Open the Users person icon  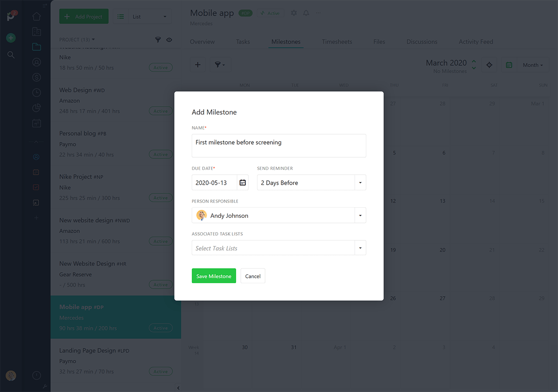click(x=37, y=62)
